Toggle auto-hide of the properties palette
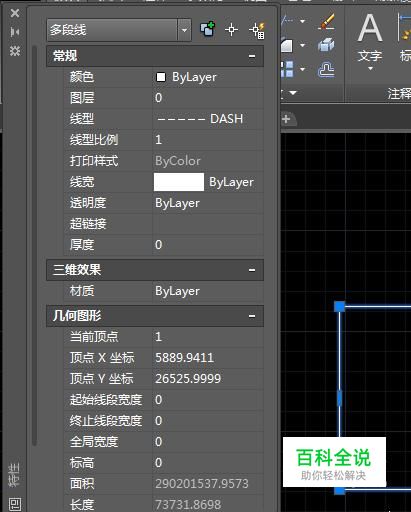The width and height of the screenshot is (411, 512). (x=15, y=32)
